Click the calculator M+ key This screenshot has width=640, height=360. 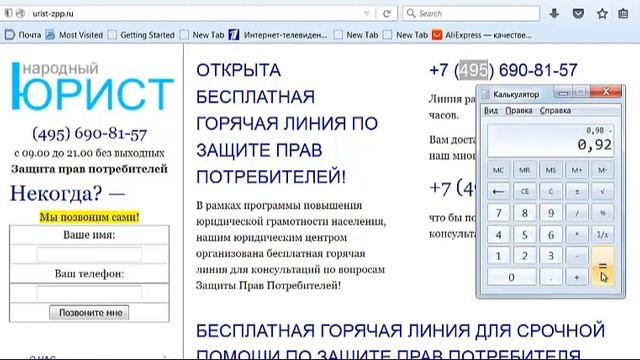click(x=577, y=170)
